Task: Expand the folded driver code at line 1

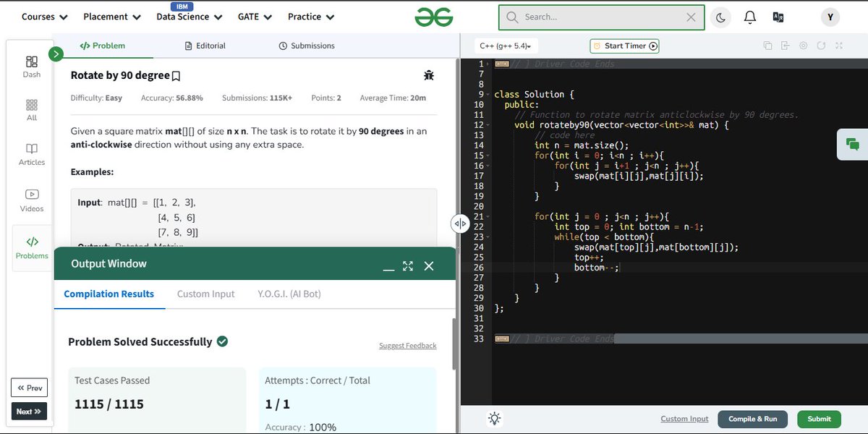Action: pyautogui.click(x=489, y=64)
